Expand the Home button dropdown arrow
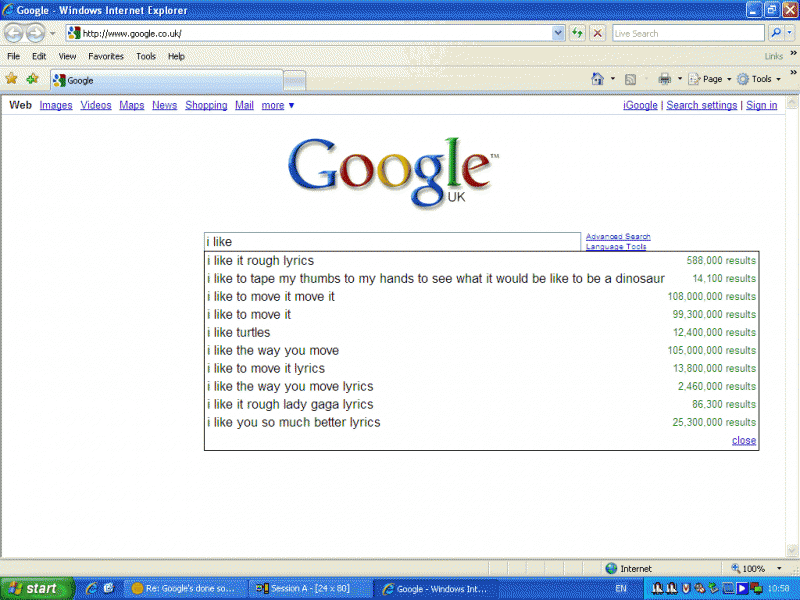The width and height of the screenshot is (800, 600). 613,79
